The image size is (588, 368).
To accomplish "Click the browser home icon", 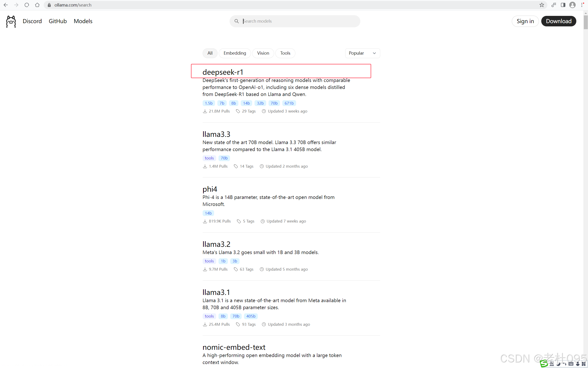I will pos(37,5).
